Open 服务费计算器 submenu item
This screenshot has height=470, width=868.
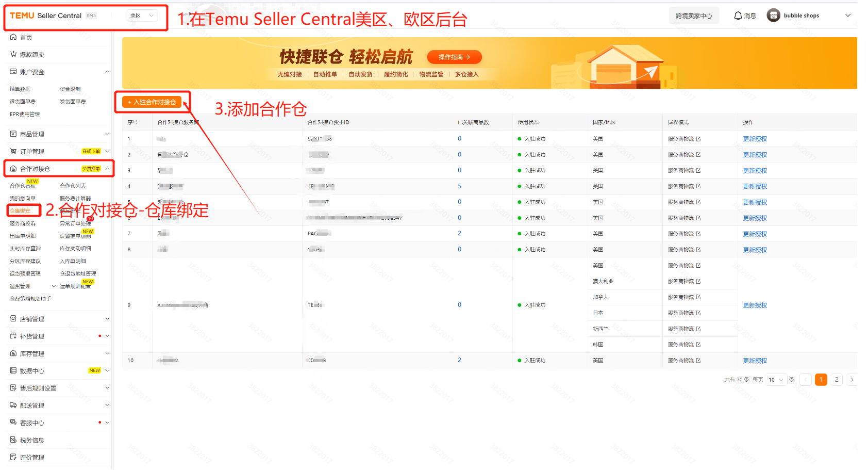(75, 198)
